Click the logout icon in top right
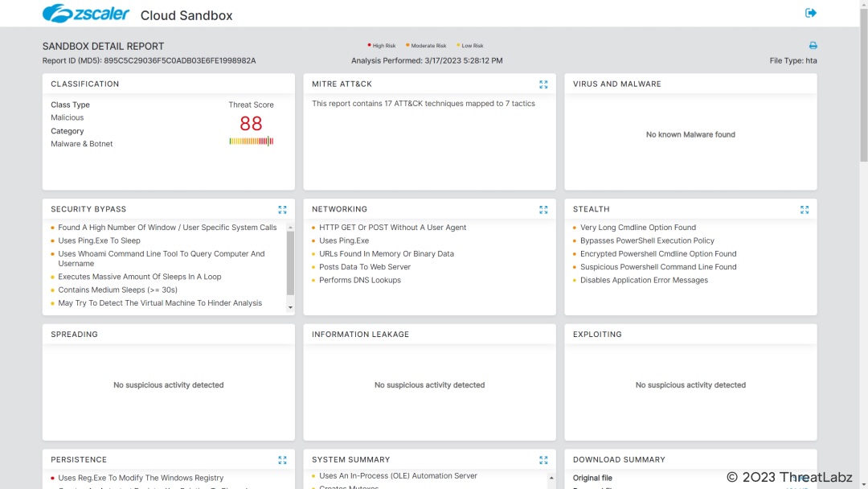 (x=811, y=13)
